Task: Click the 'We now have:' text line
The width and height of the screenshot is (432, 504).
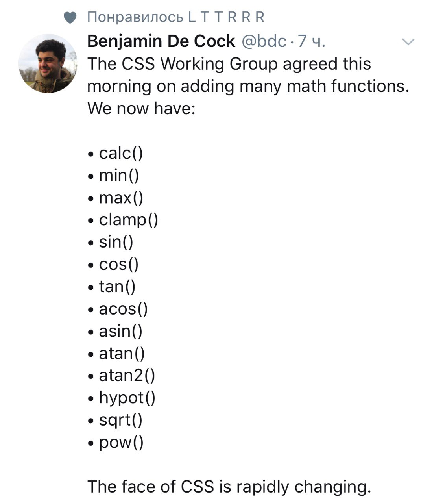Action: (141, 108)
